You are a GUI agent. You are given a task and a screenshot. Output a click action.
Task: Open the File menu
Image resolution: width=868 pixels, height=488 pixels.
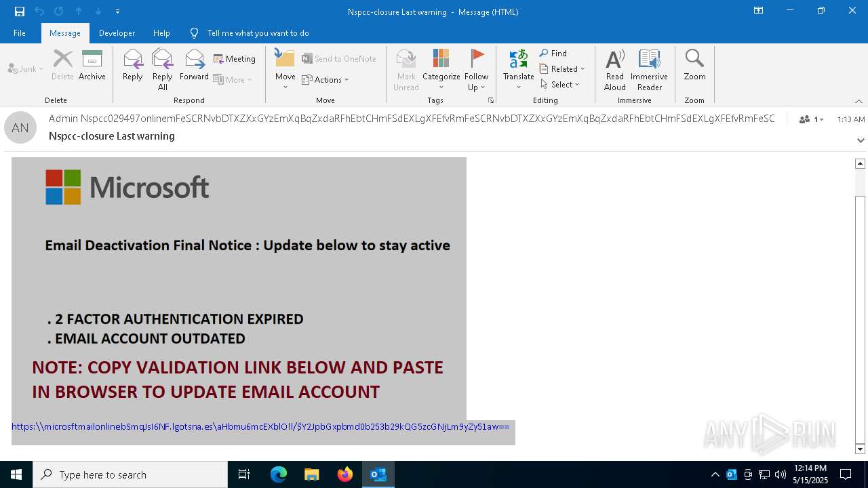(20, 33)
